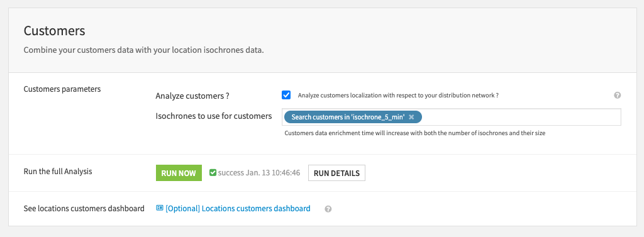Open the Locations customers dashboard link
Image resolution: width=644 pixels, height=237 pixels.
[238, 208]
